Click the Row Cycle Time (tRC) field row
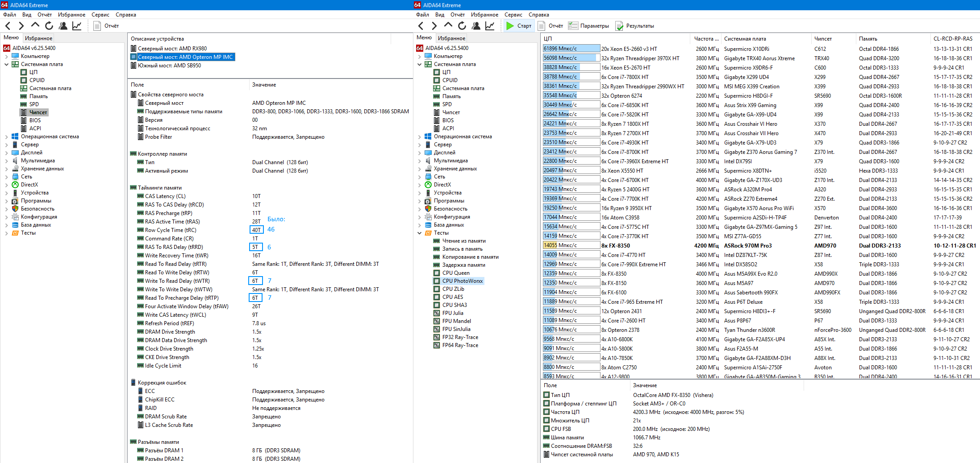This screenshot has height=463, width=980. pos(270,230)
